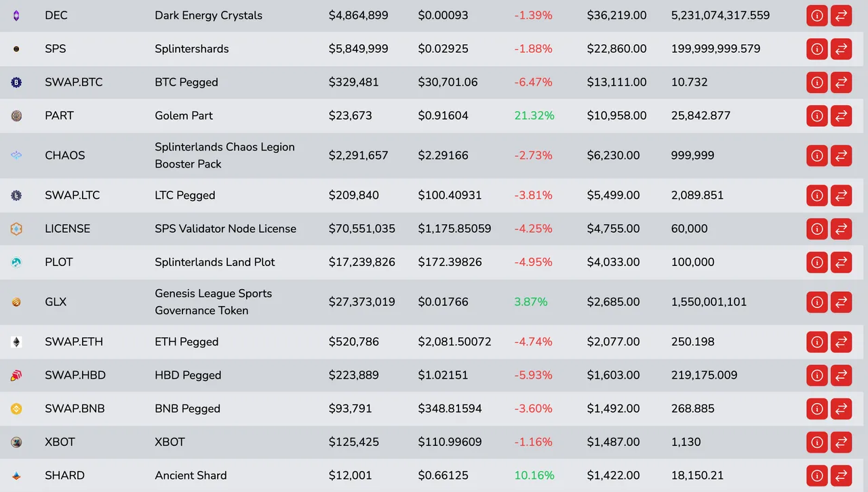Swap the PART token
The height and width of the screenshot is (492, 868).
pyautogui.click(x=841, y=115)
